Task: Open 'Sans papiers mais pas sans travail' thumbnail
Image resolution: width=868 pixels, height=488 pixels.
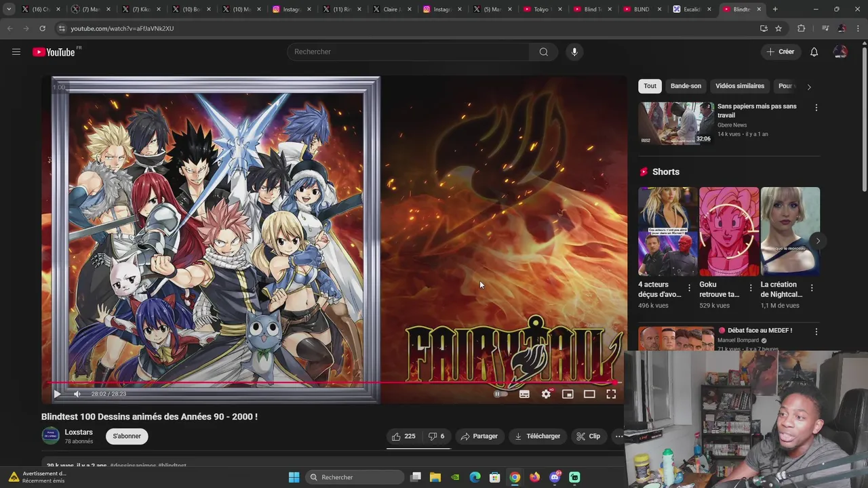Action: [x=676, y=123]
